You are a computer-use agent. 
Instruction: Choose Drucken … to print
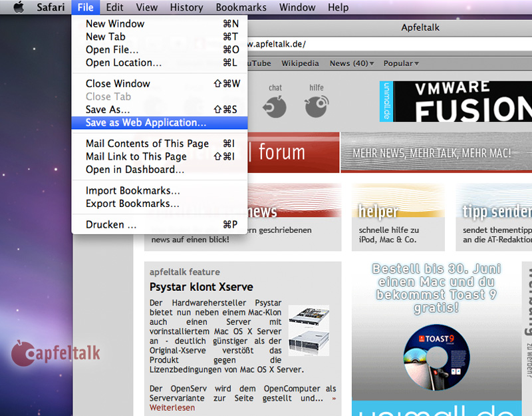point(160,224)
